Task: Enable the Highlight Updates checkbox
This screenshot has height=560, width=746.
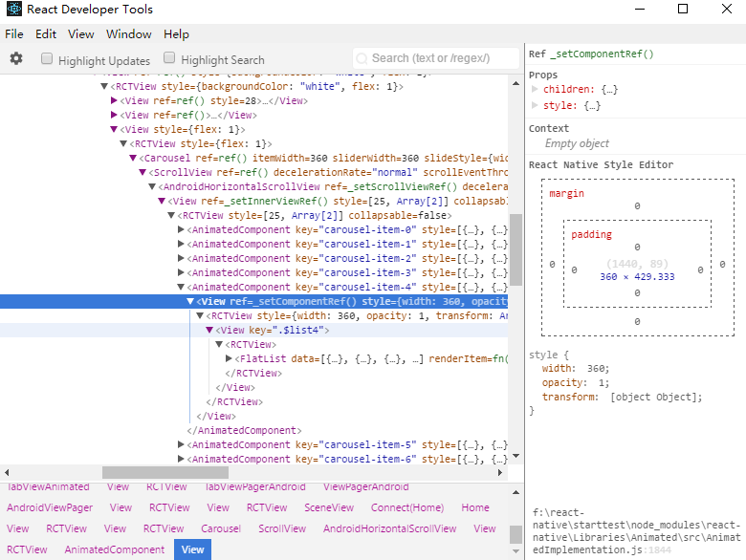Action: pos(47,59)
